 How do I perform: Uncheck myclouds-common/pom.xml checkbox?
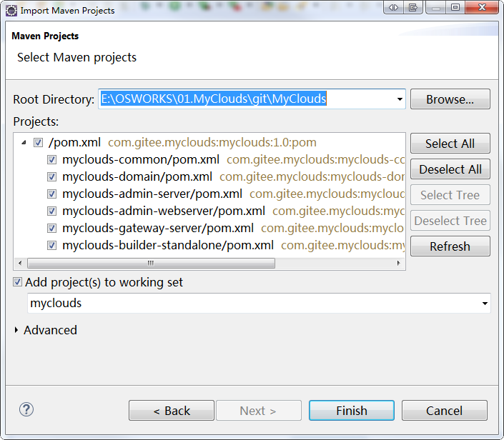[x=51, y=159]
